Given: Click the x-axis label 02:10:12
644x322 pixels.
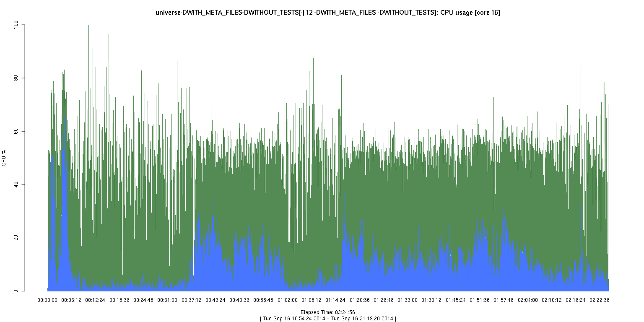Looking at the screenshot, I should point(552,300).
